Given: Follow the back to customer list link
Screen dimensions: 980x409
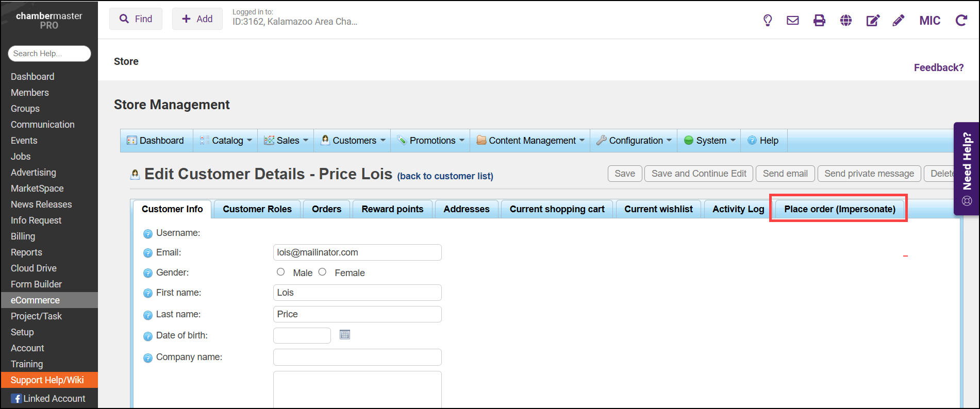Looking at the screenshot, I should pyautogui.click(x=445, y=176).
